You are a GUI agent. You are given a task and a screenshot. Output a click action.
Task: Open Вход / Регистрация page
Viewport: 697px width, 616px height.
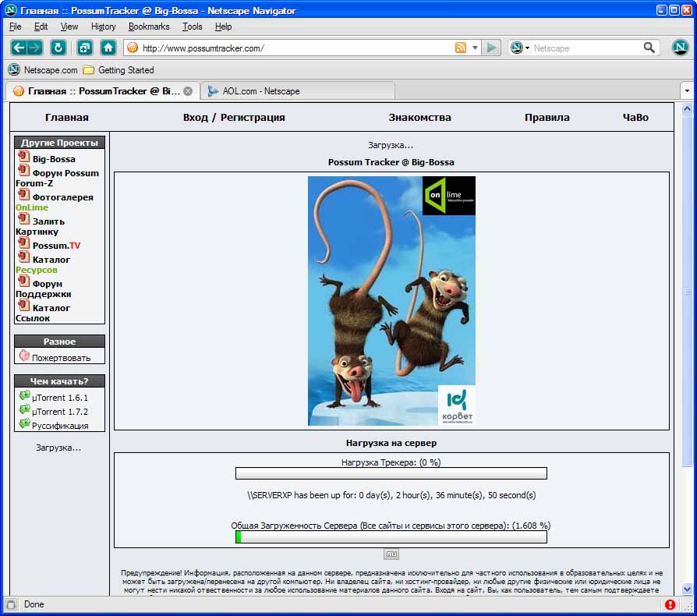click(x=234, y=117)
